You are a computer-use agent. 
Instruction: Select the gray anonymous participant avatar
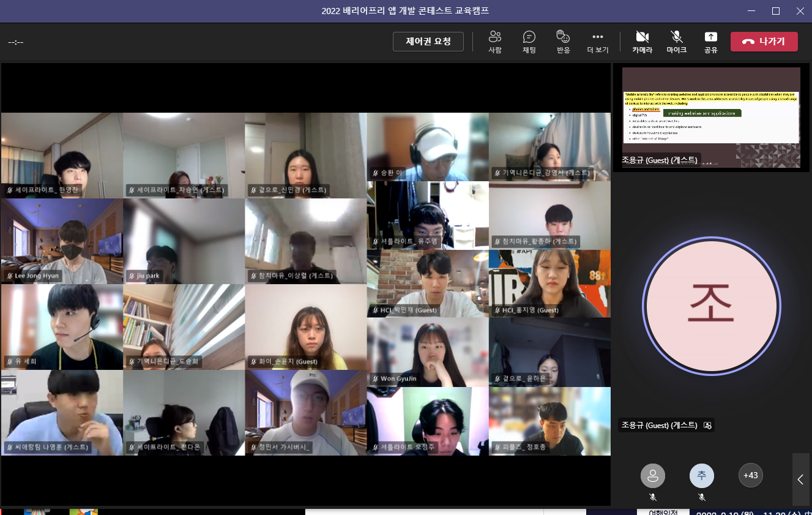click(653, 475)
